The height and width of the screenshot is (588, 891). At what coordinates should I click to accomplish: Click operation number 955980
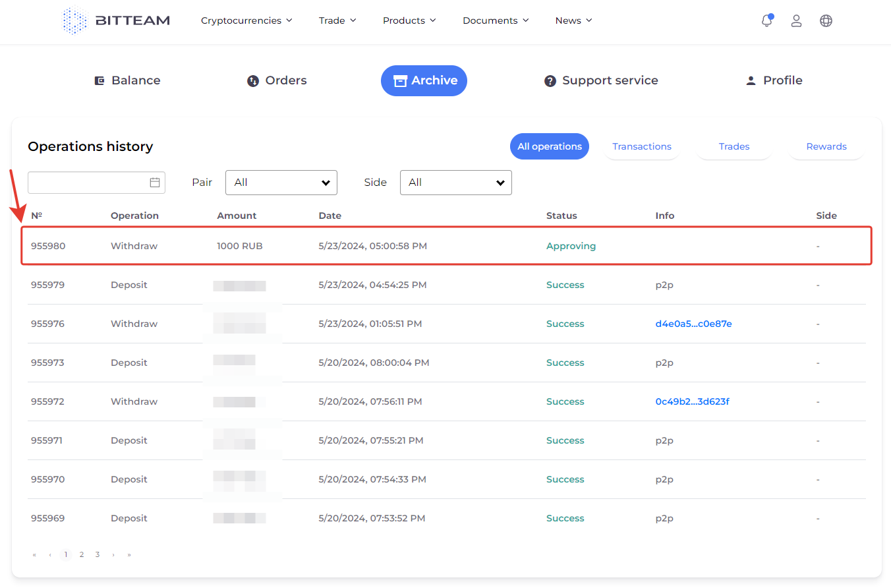[x=48, y=246]
